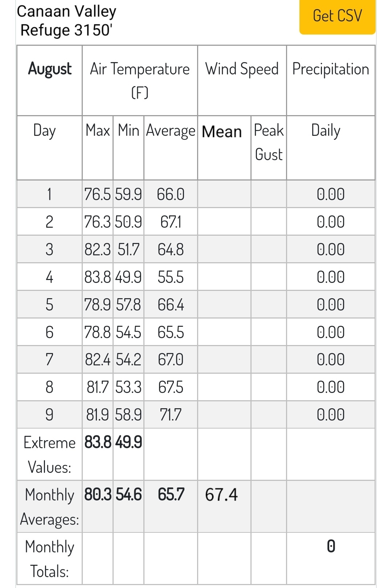Select the August month header
Viewport: 392px width, 588px height.
50,69
